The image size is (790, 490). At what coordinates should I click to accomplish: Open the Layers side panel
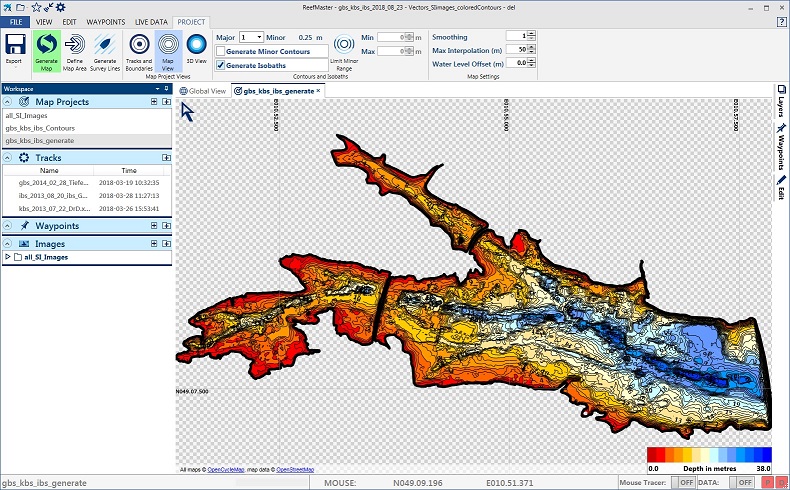tap(780, 102)
